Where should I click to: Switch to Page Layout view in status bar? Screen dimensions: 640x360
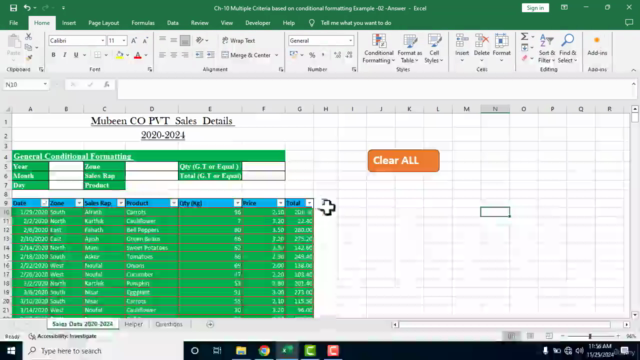pos(530,336)
